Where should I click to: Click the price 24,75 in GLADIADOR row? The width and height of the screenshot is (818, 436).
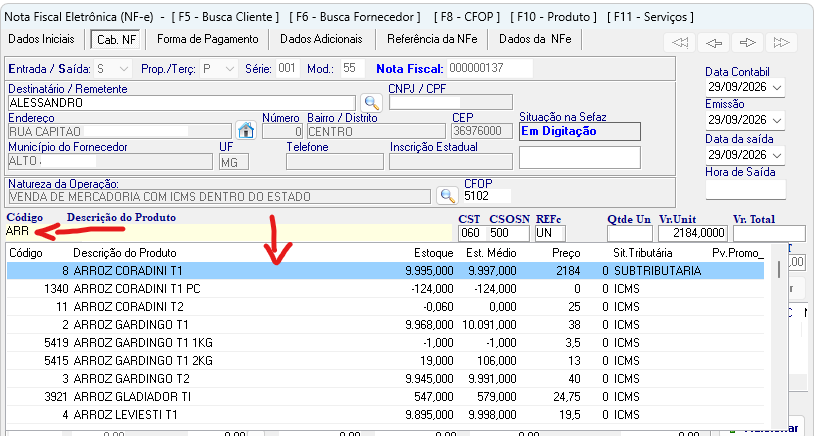tap(567, 397)
